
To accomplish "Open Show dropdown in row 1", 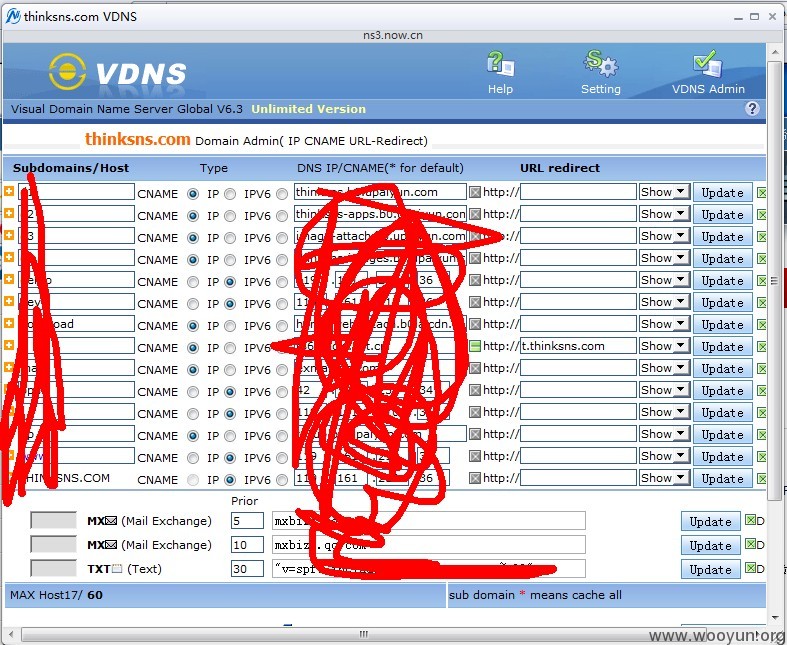I will point(664,192).
